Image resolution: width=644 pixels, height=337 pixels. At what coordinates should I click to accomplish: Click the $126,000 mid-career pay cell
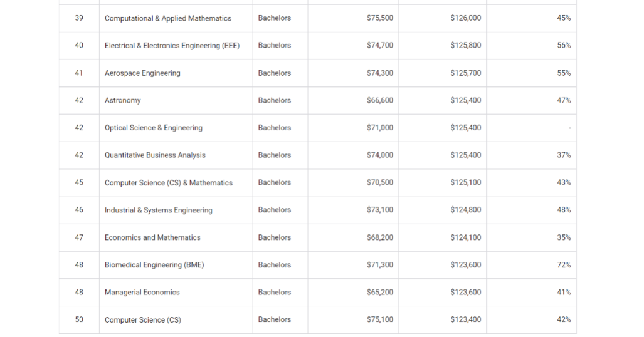tap(465, 18)
